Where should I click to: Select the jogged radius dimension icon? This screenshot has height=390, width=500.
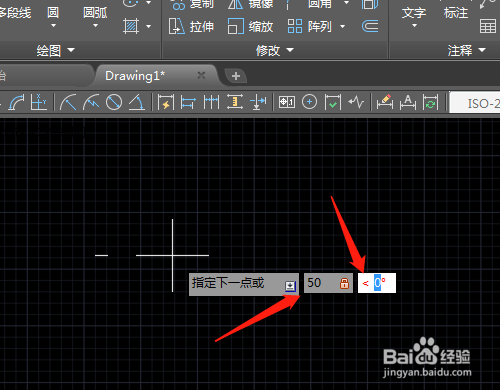91,102
